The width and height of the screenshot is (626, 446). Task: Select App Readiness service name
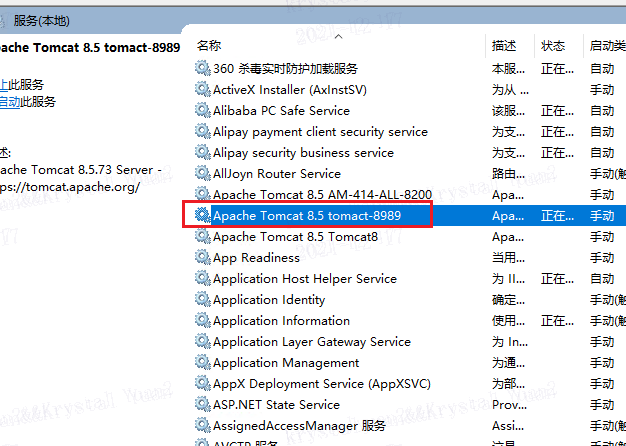point(256,258)
